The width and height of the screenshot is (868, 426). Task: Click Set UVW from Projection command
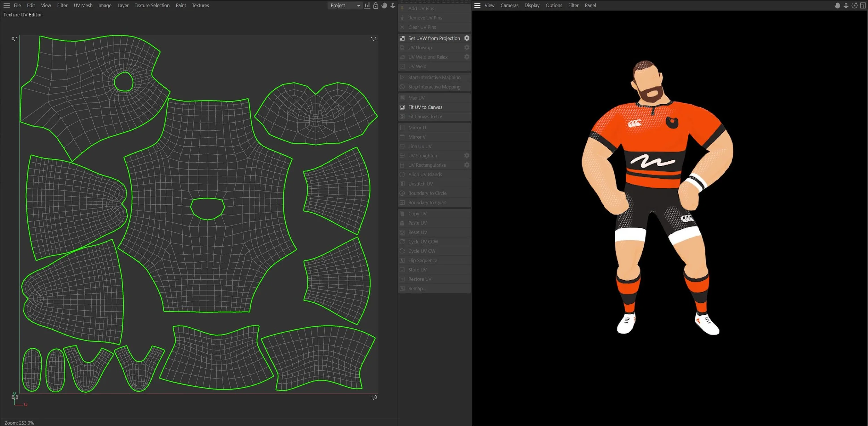pos(434,38)
